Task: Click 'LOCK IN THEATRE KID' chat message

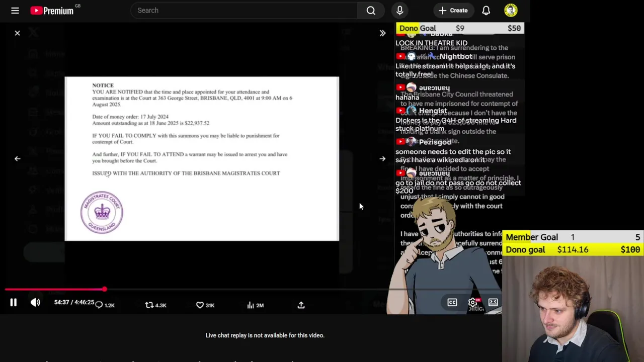Action: [431, 43]
